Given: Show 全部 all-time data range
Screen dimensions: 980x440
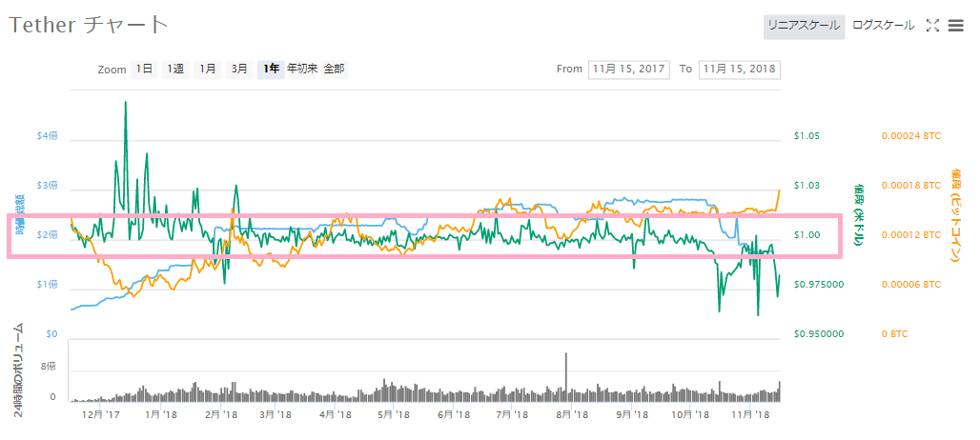Looking at the screenshot, I should [x=335, y=69].
